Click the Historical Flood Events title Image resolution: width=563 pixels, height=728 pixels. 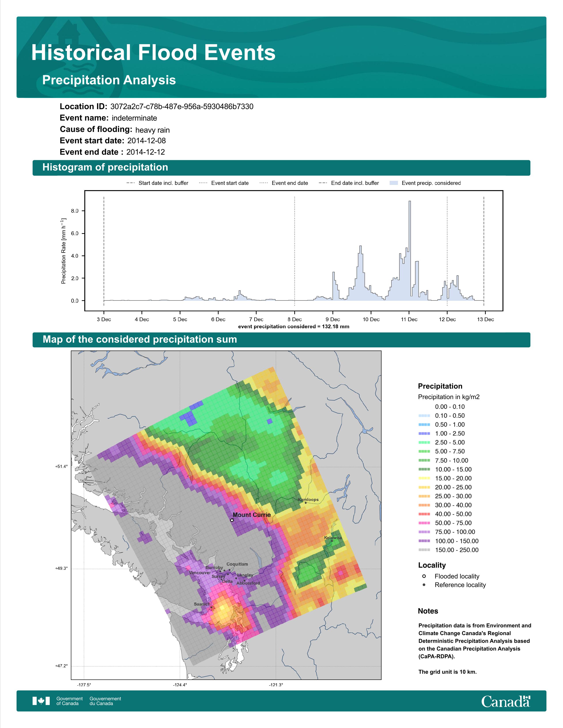tap(153, 53)
